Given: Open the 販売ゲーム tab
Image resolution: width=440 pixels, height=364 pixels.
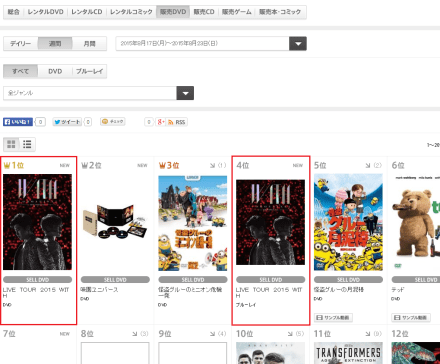Looking at the screenshot, I should 237,12.
